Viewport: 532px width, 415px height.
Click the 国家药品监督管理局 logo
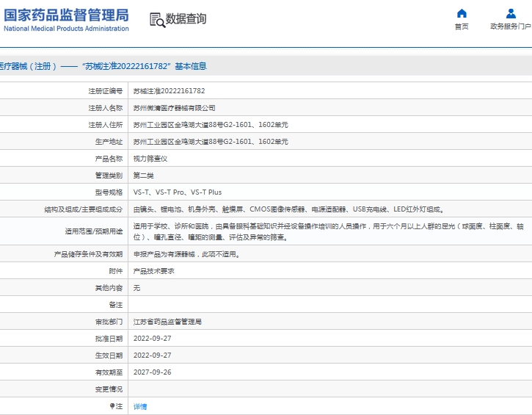click(x=66, y=15)
